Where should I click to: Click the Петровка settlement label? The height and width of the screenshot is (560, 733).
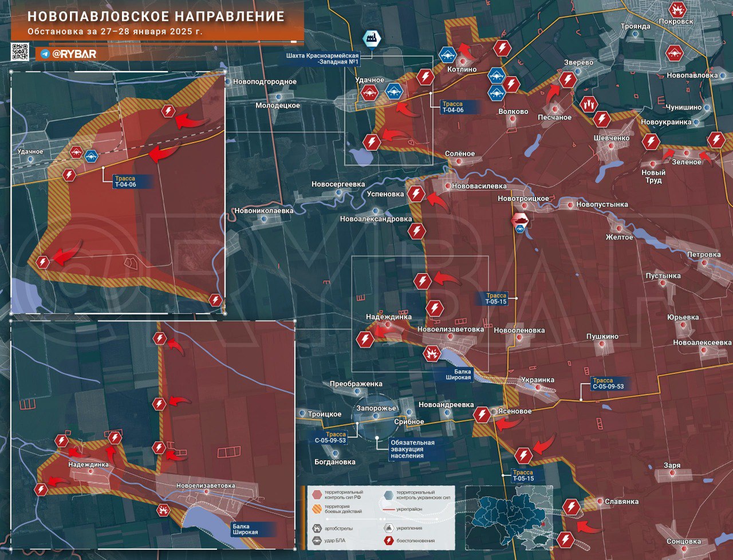click(704, 254)
